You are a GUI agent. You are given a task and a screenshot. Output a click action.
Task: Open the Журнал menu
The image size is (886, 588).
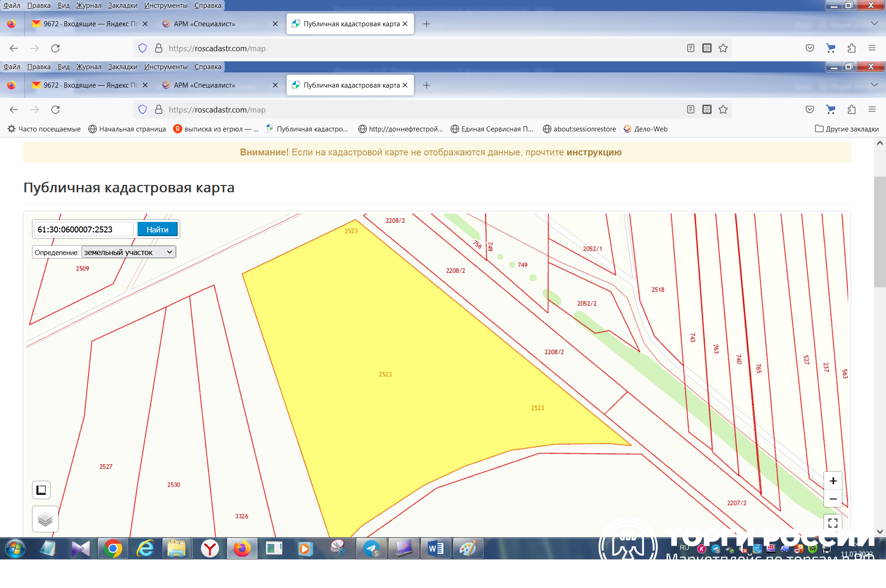(89, 67)
